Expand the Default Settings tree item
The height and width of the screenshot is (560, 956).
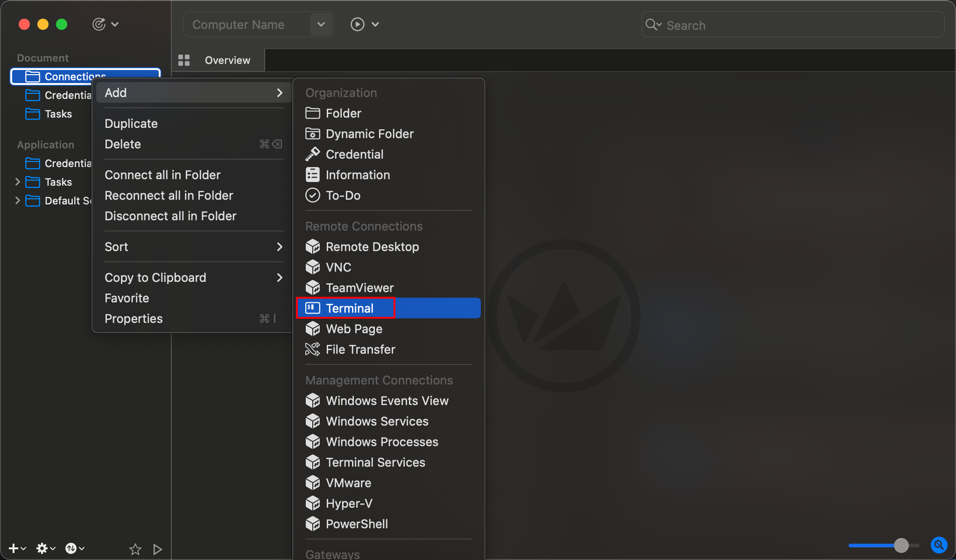(18, 201)
